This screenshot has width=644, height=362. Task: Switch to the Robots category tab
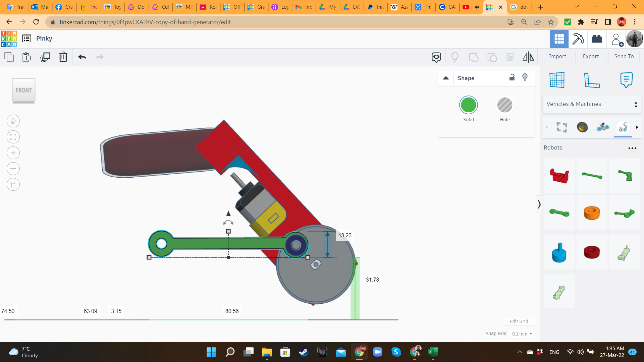pos(623,127)
